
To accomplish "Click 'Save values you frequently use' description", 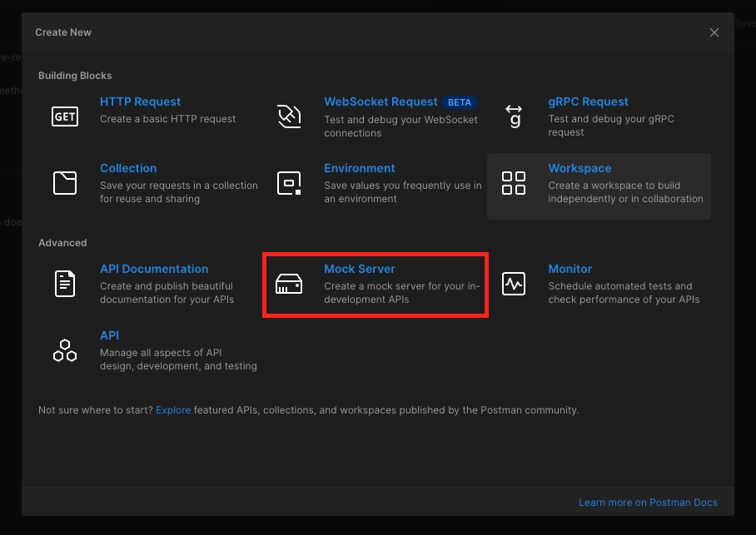I will click(403, 192).
